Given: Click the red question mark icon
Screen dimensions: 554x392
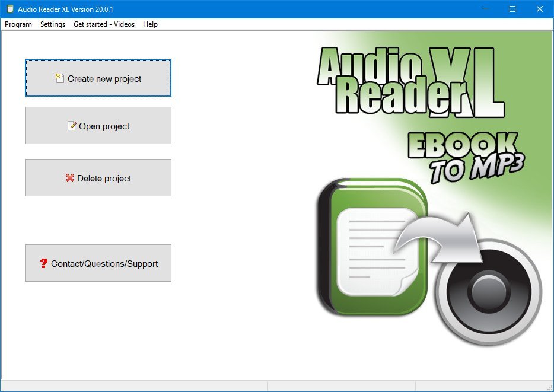Looking at the screenshot, I should point(43,263).
